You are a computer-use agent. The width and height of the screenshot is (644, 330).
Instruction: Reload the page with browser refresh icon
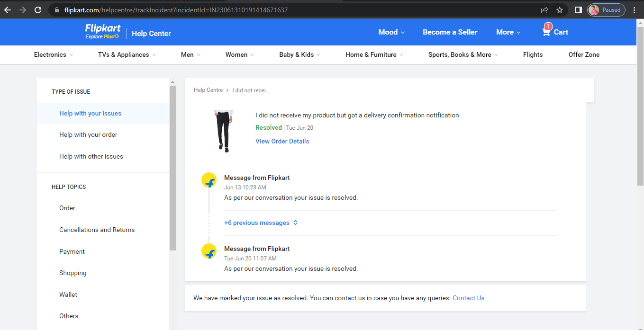click(x=38, y=10)
